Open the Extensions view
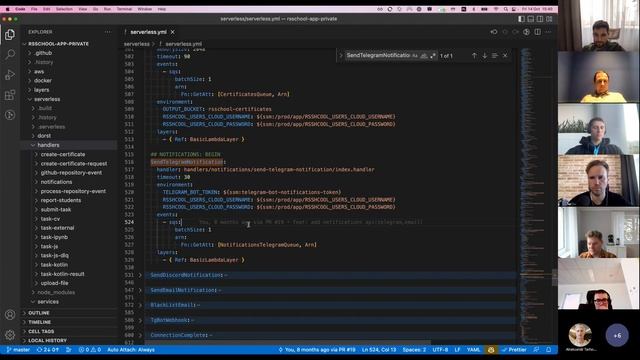This screenshot has height=360, width=640. pyautogui.click(x=10, y=95)
